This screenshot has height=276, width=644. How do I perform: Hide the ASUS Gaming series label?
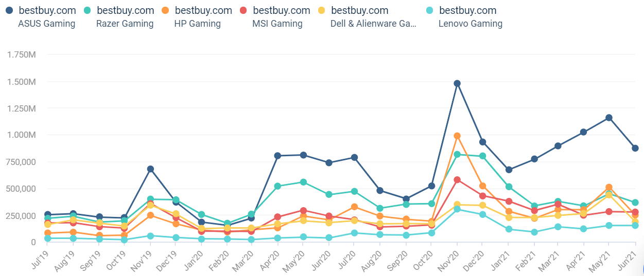point(46,24)
